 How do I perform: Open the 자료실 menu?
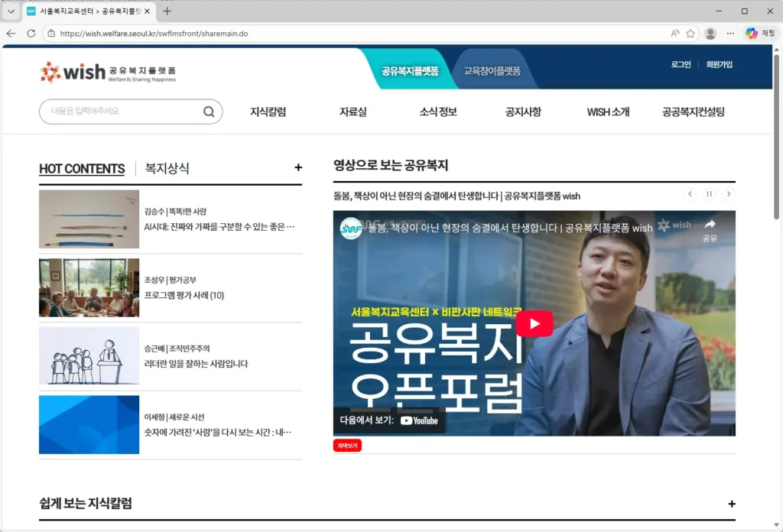pos(351,112)
